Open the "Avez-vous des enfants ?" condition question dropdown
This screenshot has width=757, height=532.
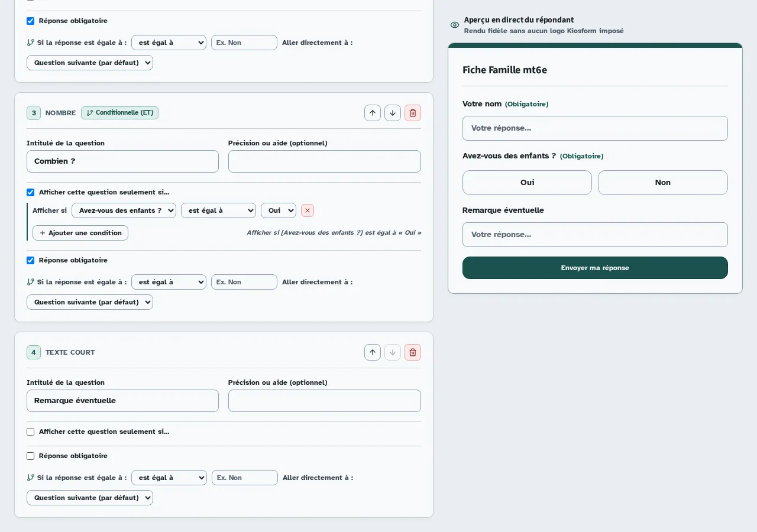pos(124,210)
